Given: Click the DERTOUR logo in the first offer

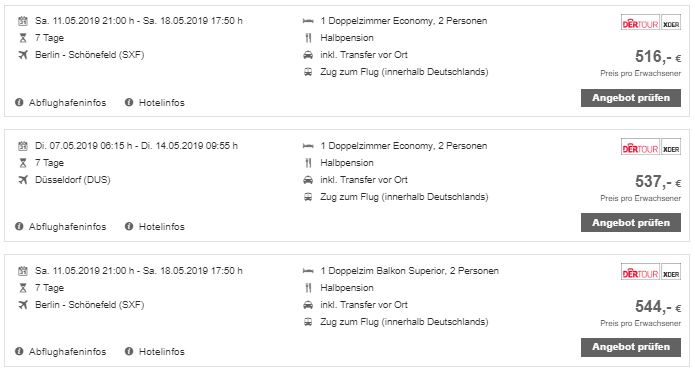Looking at the screenshot, I should click(640, 23).
